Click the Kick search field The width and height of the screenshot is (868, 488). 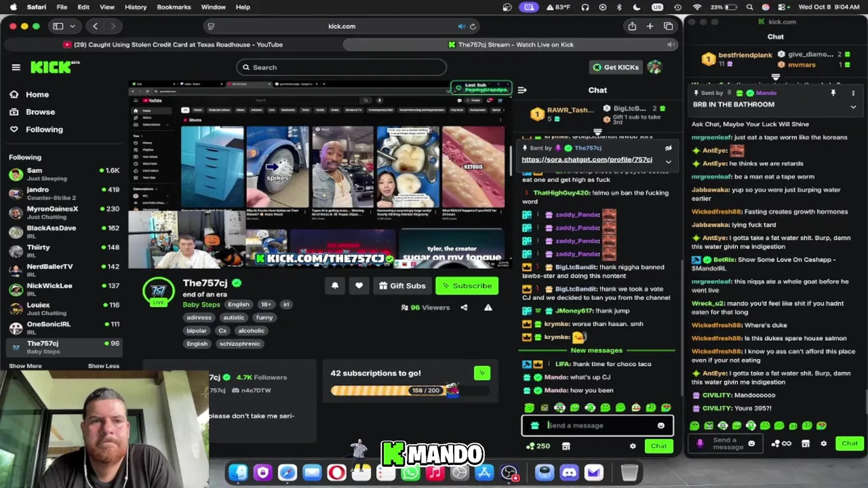click(x=342, y=67)
